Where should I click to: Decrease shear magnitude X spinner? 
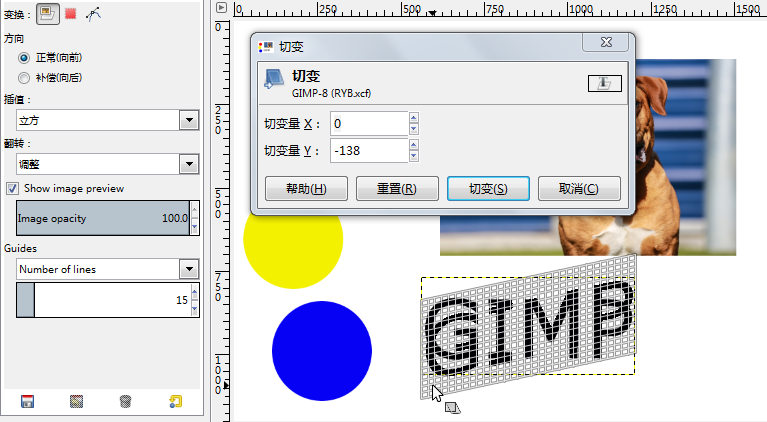414,129
